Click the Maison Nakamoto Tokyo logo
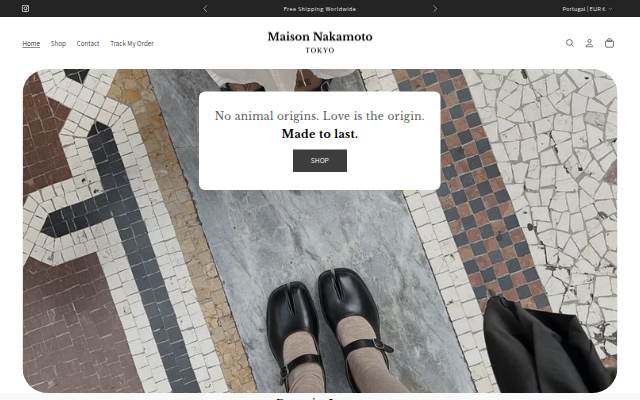 coord(320,42)
